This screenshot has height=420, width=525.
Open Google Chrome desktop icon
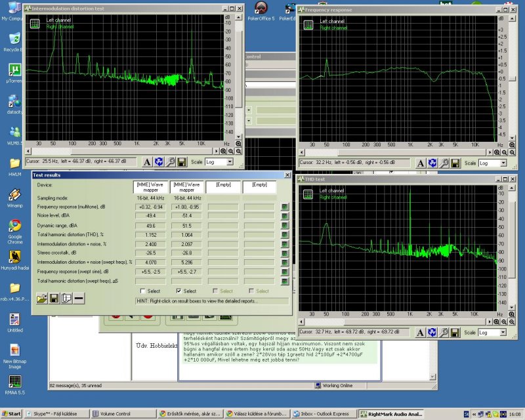tap(15, 232)
